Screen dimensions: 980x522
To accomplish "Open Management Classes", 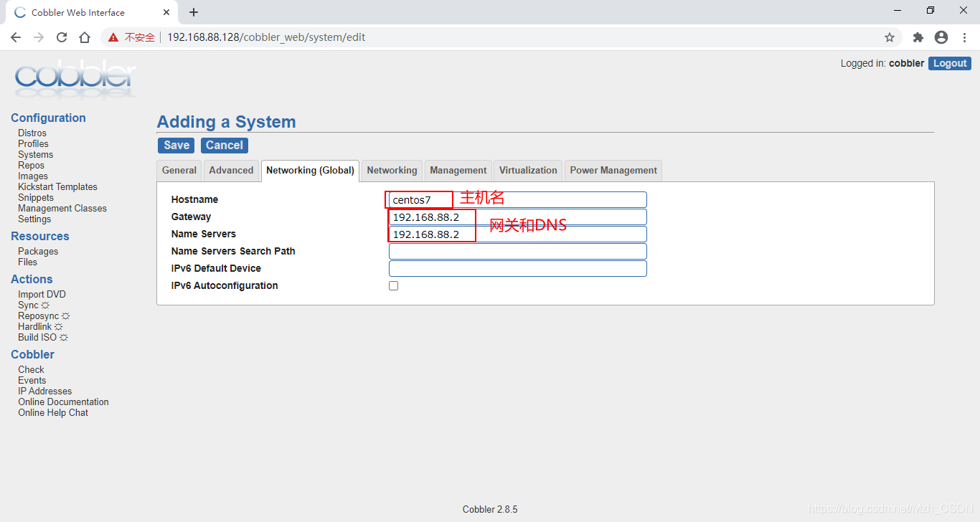I will point(62,208).
